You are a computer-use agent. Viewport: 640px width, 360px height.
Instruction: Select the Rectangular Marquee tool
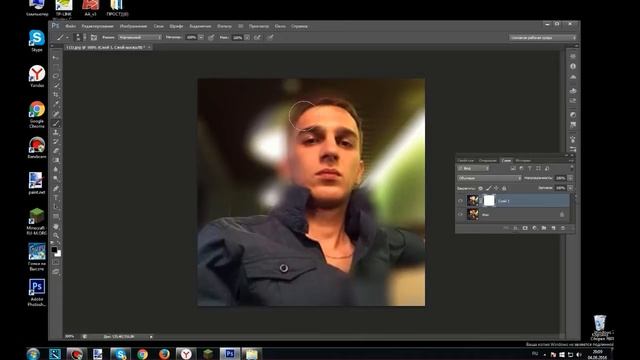click(x=56, y=67)
